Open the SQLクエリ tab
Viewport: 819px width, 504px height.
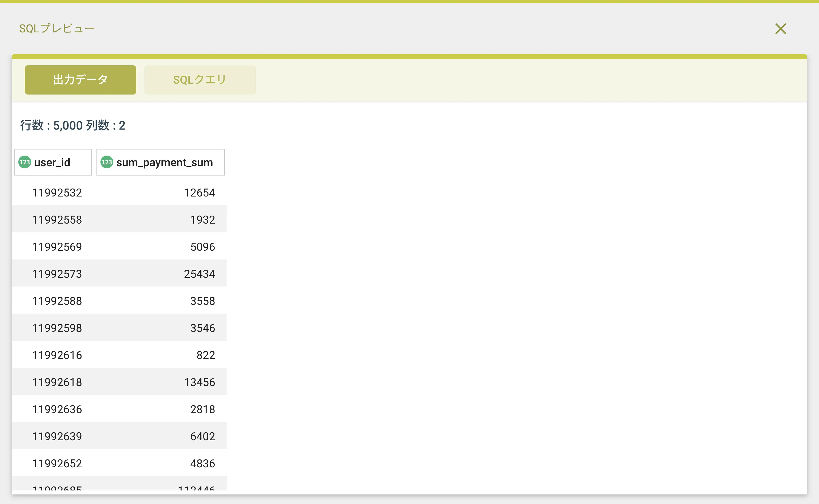(200, 80)
